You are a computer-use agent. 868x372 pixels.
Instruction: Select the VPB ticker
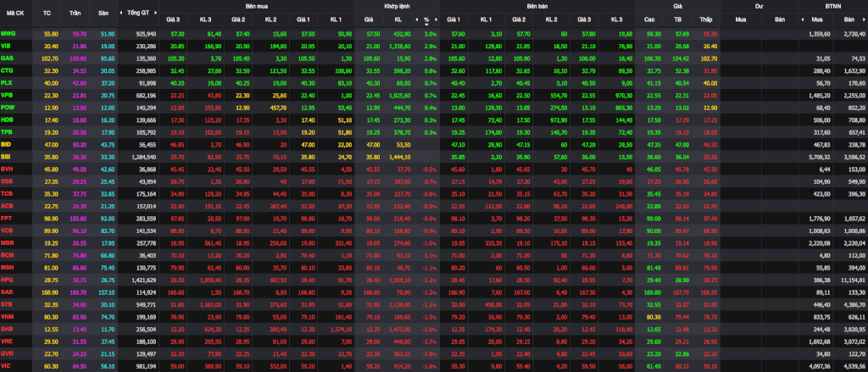point(7,95)
